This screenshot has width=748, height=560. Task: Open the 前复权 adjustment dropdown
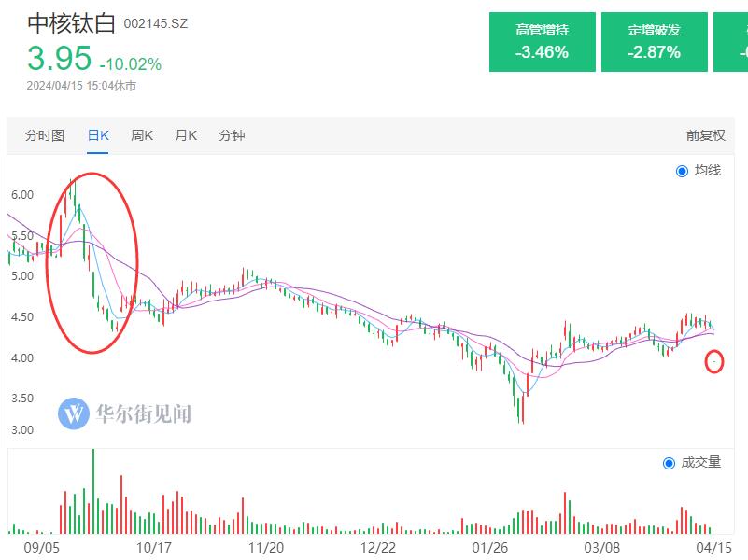pos(706,136)
